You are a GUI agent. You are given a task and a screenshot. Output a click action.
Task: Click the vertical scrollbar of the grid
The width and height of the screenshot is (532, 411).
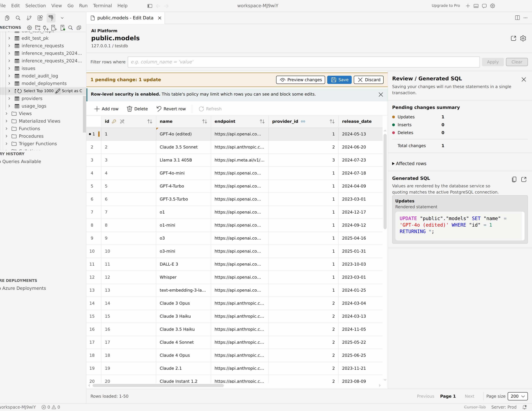click(x=385, y=181)
